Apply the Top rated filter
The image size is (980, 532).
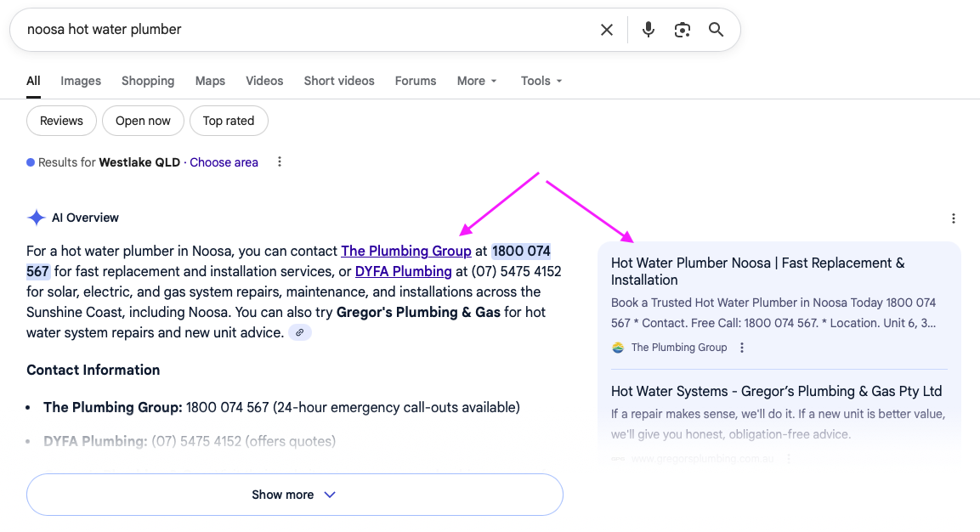pyautogui.click(x=229, y=121)
